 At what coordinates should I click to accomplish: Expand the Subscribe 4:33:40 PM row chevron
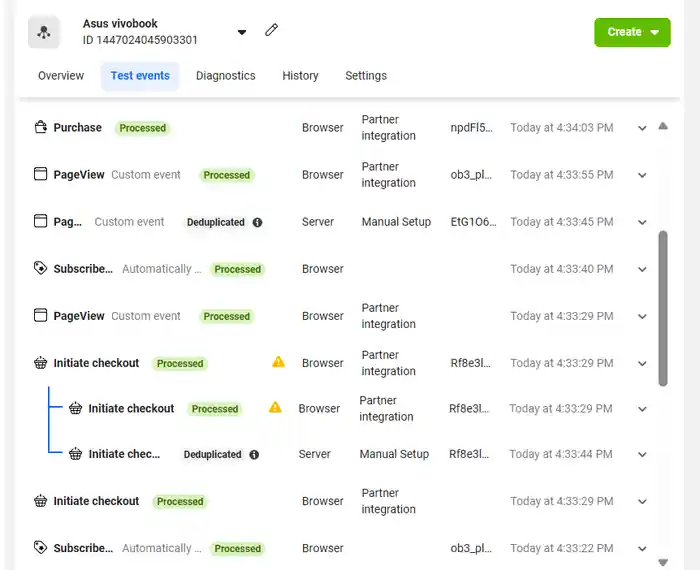coord(642,269)
